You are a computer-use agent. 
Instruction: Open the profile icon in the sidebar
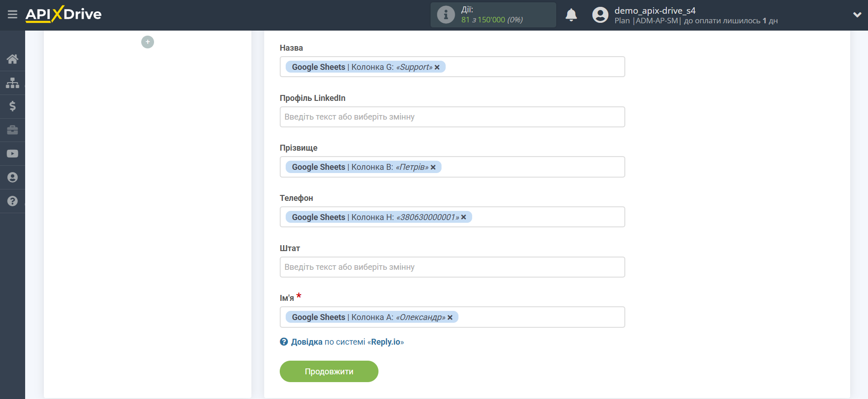coord(12,178)
